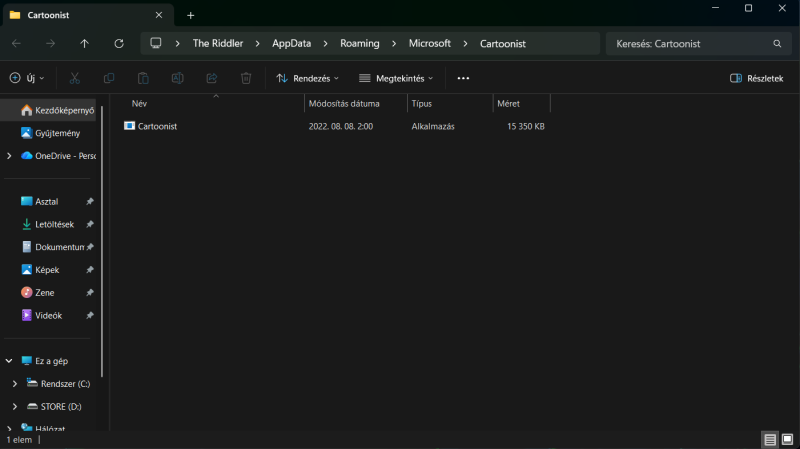Viewport: 800px width, 449px height.
Task: Navigate to Roaming breadcrumb
Action: tap(360, 43)
